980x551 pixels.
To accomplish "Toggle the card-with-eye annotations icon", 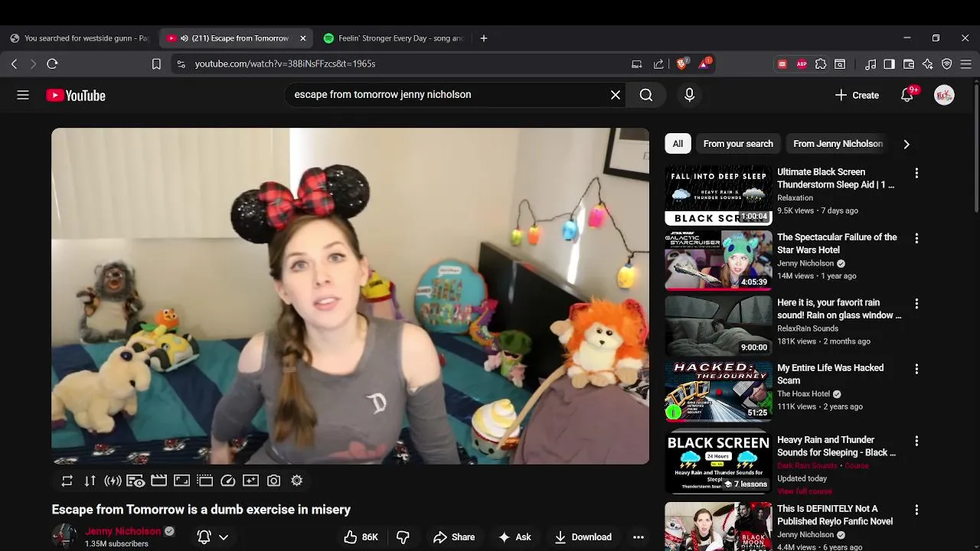I will [136, 481].
